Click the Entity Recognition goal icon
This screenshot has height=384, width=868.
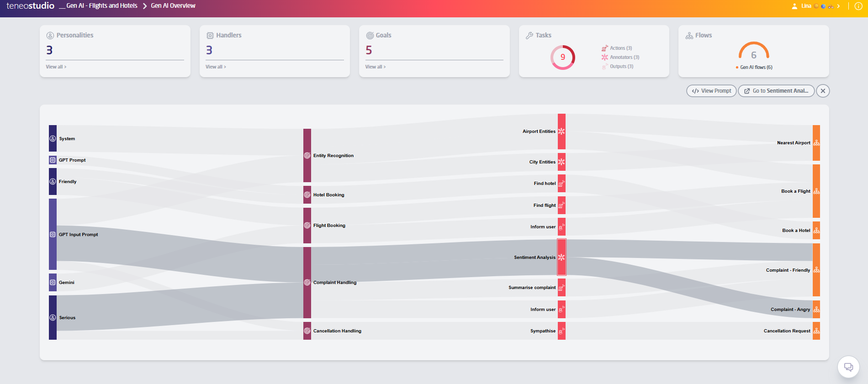point(307,156)
